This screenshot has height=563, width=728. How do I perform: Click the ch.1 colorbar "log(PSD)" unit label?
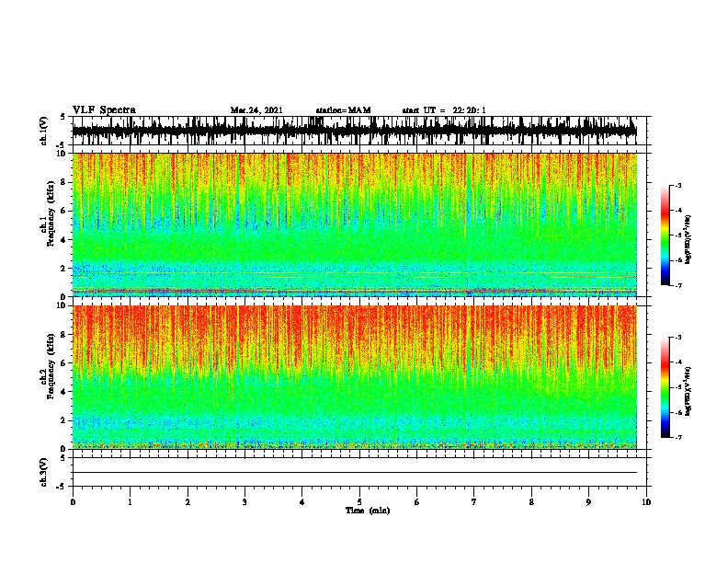point(688,239)
